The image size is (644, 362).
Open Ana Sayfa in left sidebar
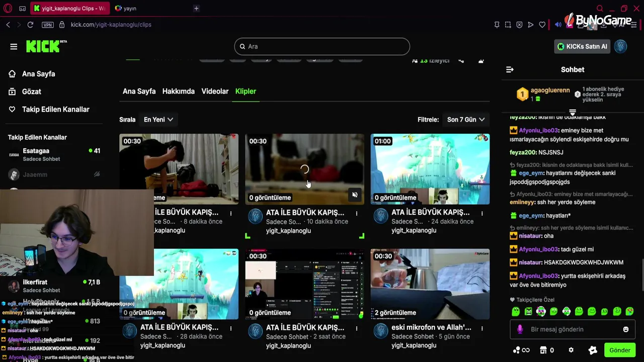pos(32,74)
